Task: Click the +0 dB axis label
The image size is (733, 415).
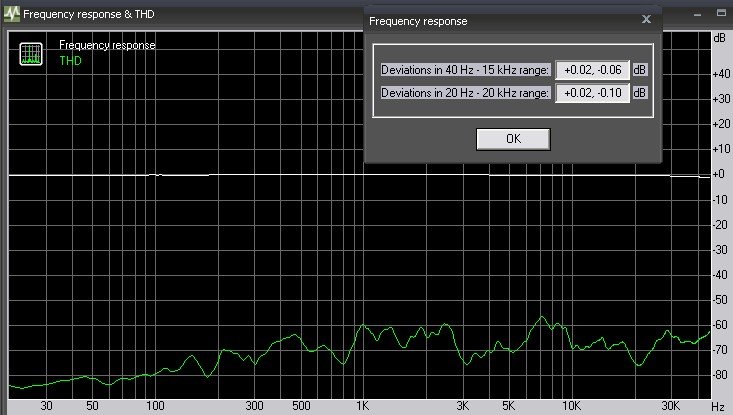Action: point(719,174)
